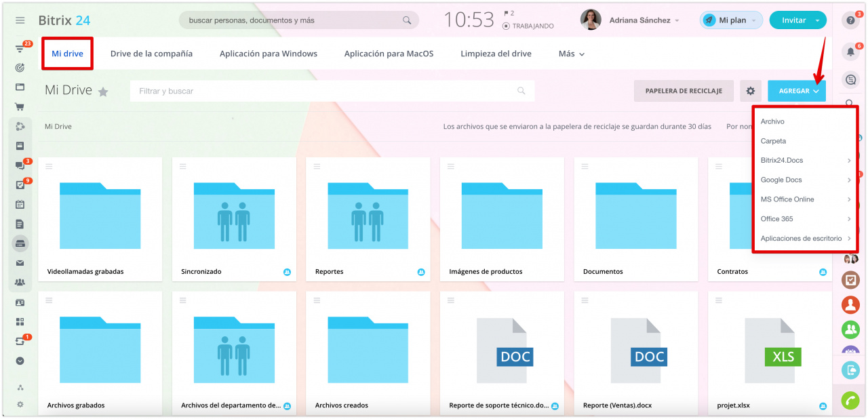Open the mail envelope icon in sidebar

point(20,263)
